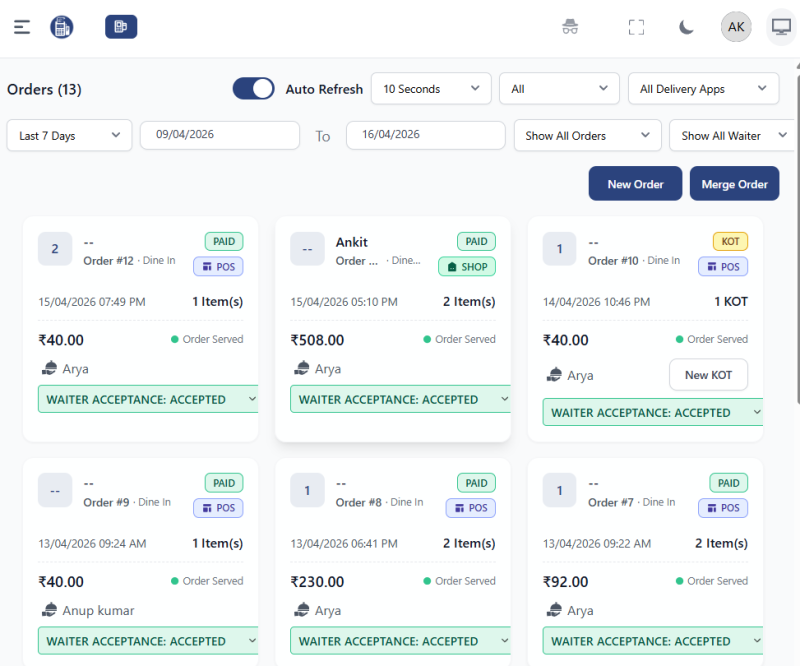Click the desktop monitor icon

(781, 27)
